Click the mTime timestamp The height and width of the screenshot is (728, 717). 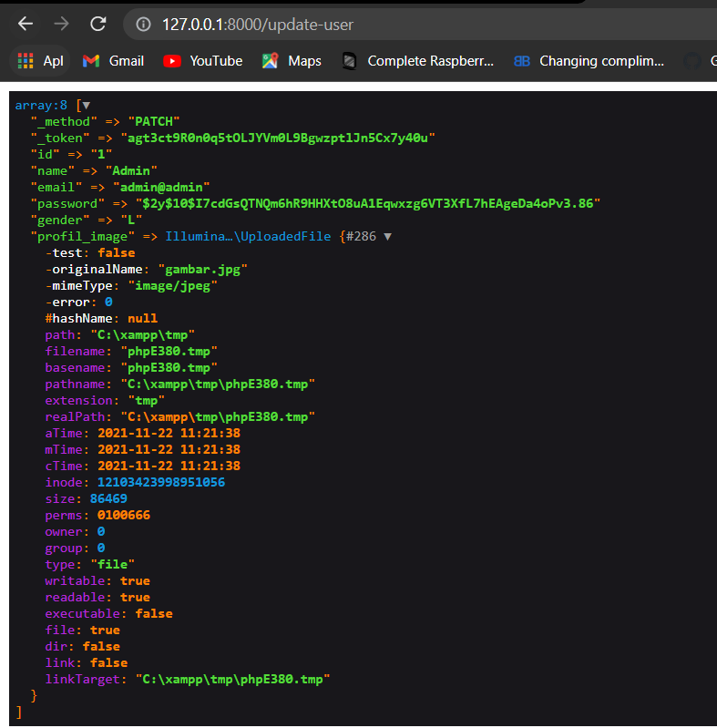tap(169, 449)
